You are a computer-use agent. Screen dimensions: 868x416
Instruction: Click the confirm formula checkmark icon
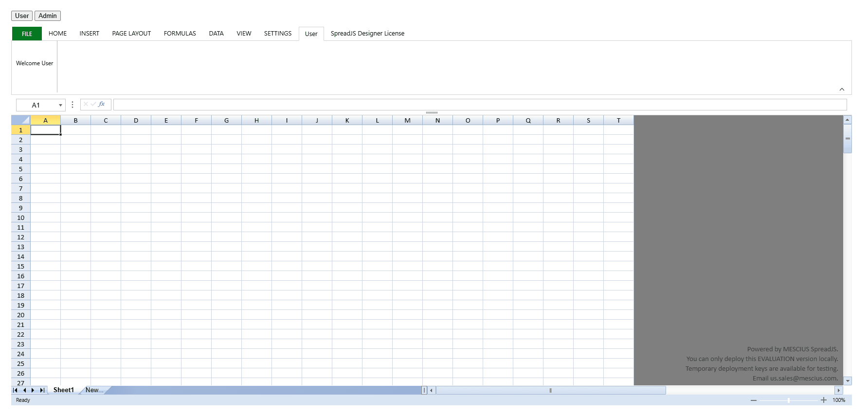point(93,104)
